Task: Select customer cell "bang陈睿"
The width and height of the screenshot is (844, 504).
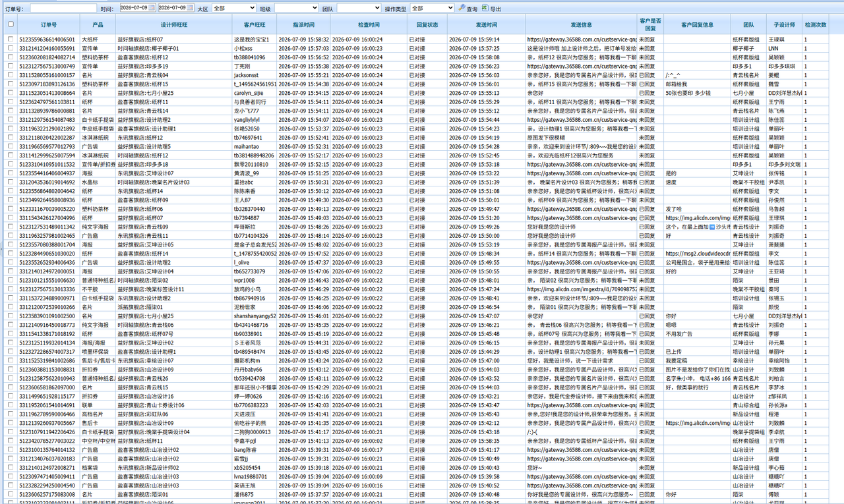Action: [255, 449]
